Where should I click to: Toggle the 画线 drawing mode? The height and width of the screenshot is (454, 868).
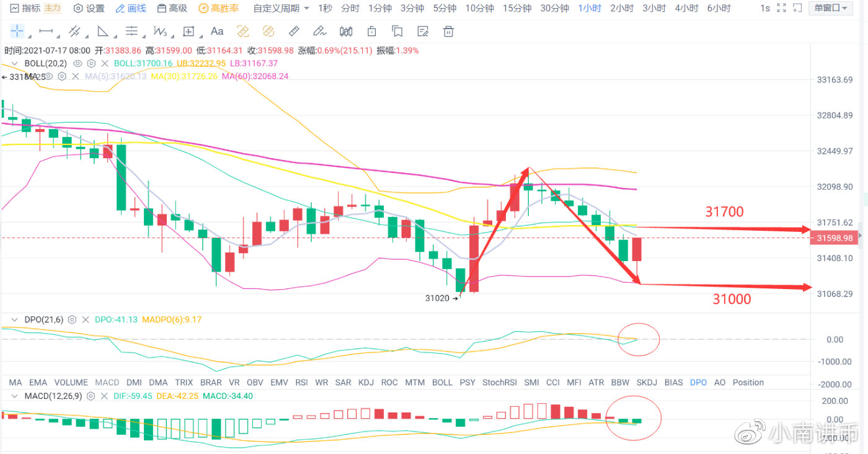click(x=131, y=8)
